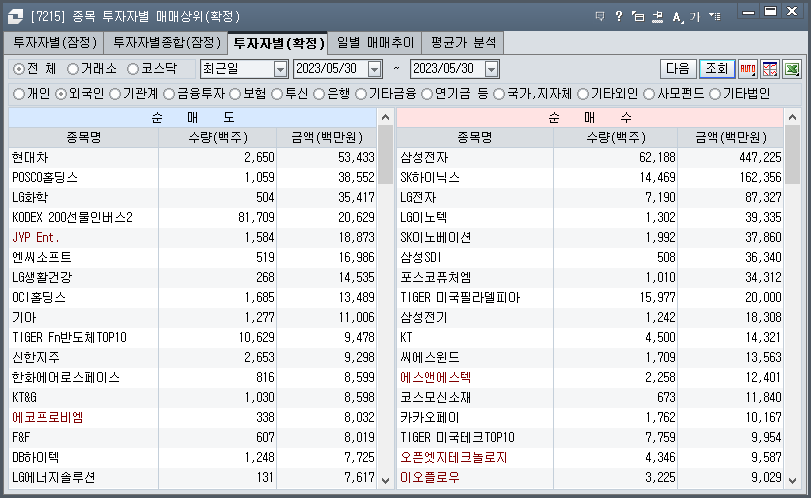811x498 pixels.
Task: Open help with the question mark icon
Action: (x=619, y=17)
